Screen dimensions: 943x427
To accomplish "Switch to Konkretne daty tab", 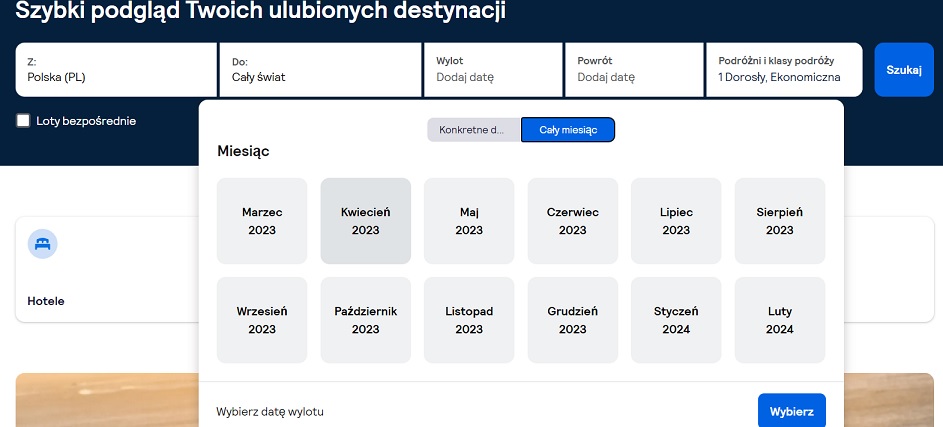I will pos(474,130).
